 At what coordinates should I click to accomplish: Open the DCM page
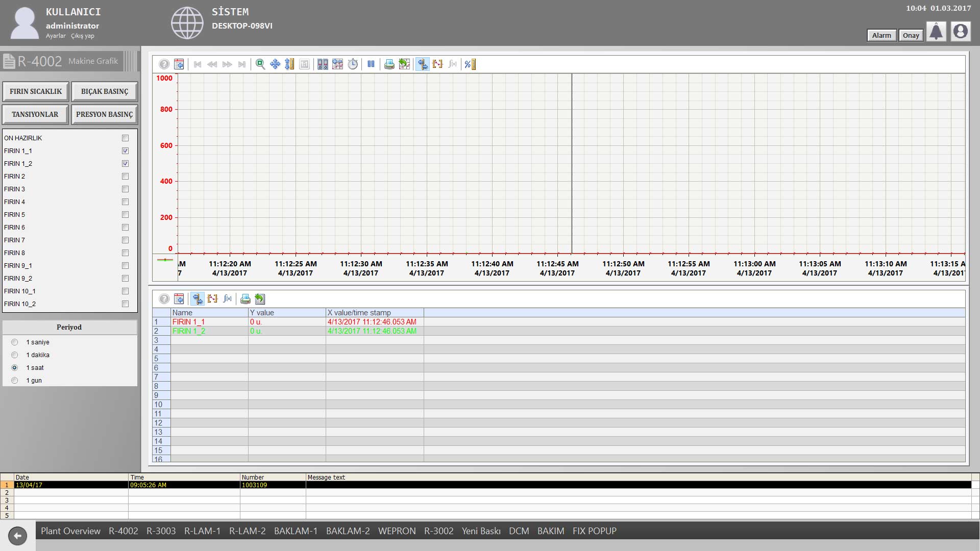[x=519, y=531]
